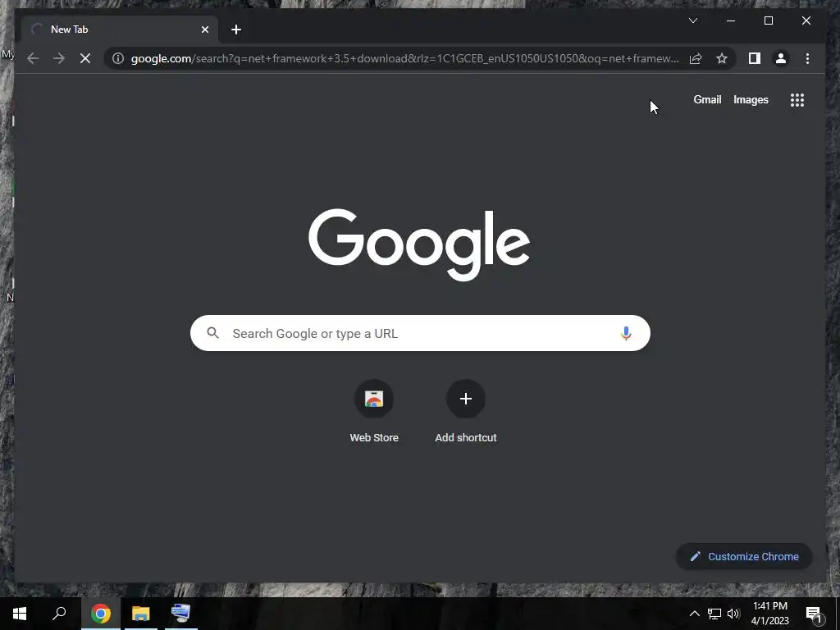Share this page icon
The height and width of the screenshot is (630, 840).
pos(696,58)
